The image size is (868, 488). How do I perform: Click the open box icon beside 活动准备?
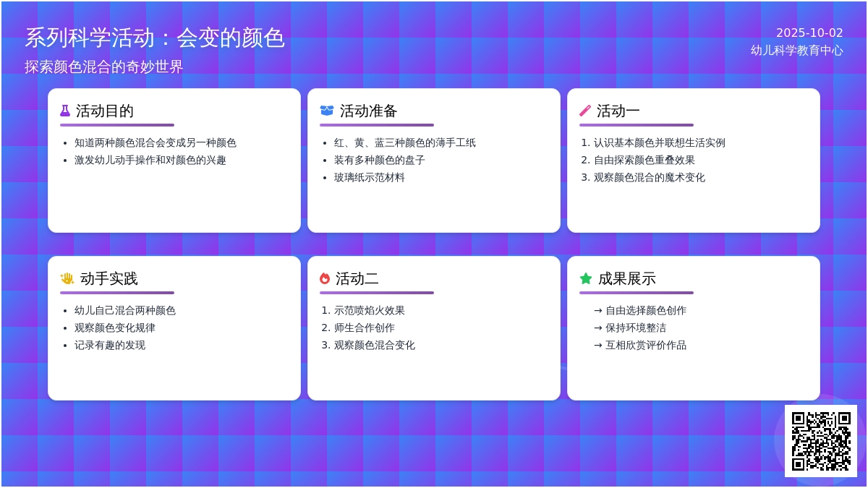point(327,111)
